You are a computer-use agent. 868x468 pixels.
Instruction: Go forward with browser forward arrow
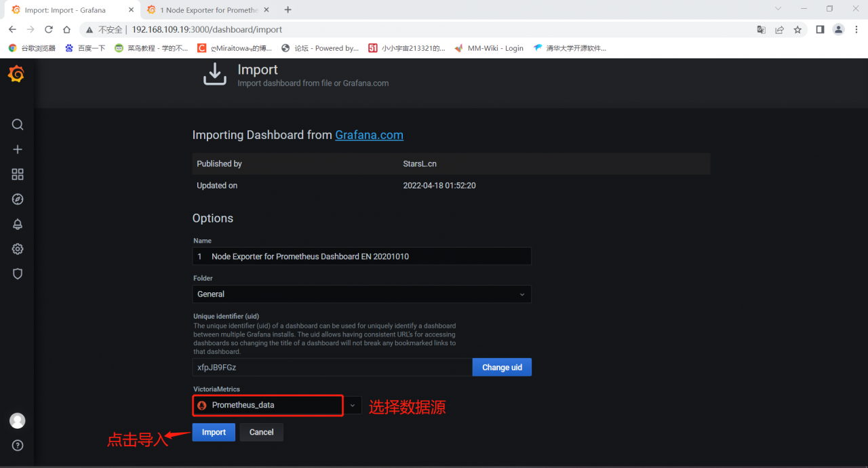pyautogui.click(x=31, y=30)
